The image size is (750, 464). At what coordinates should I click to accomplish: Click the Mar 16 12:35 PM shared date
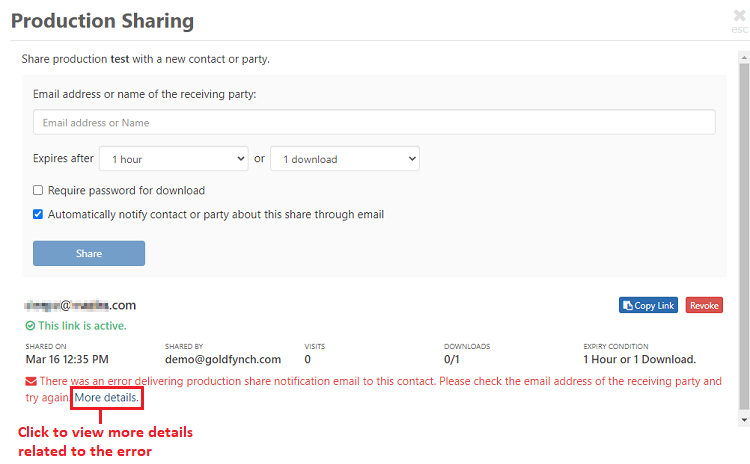[x=67, y=359]
